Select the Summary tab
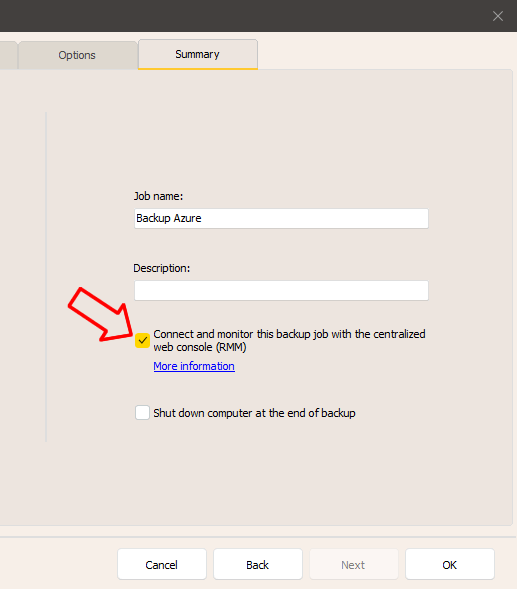 198,54
